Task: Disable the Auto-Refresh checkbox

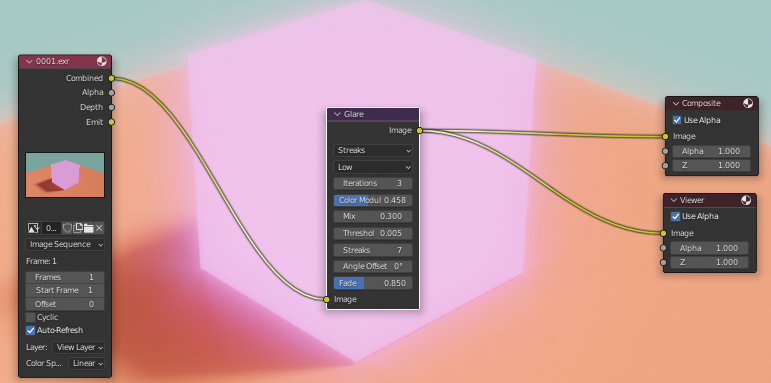Action: click(30, 330)
